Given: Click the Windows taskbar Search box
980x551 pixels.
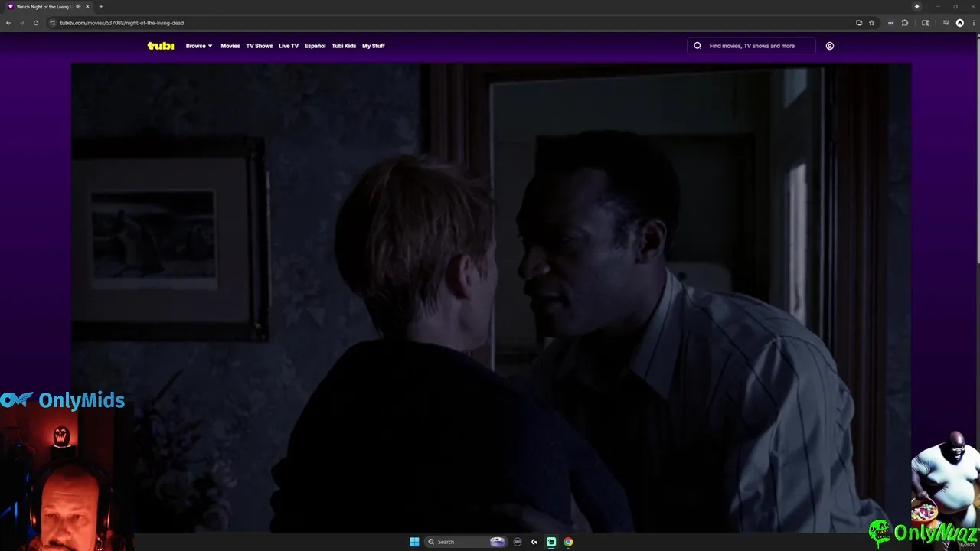Looking at the screenshot, I should click(x=465, y=542).
